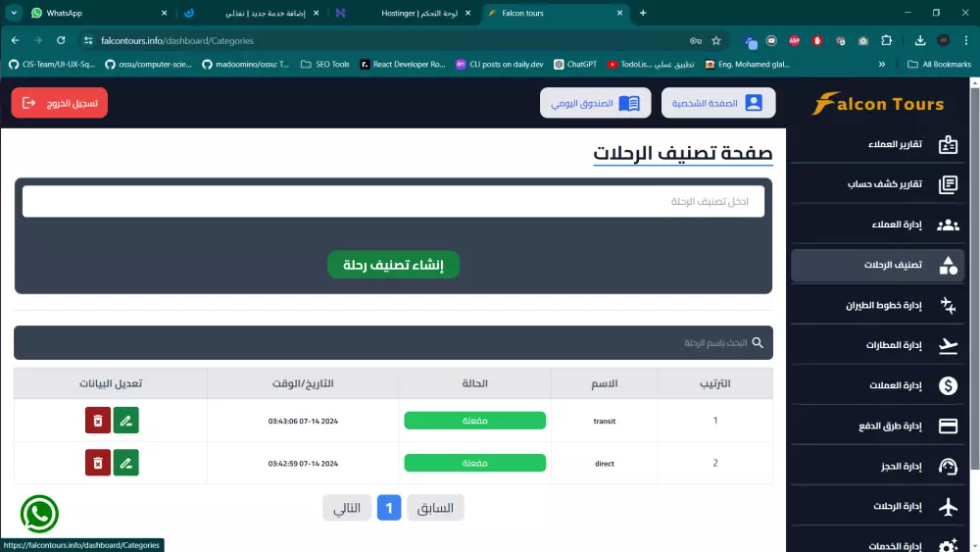Open إدارة المطارات in the sidebar
Image resolution: width=980 pixels, height=552 pixels.
[x=877, y=345]
